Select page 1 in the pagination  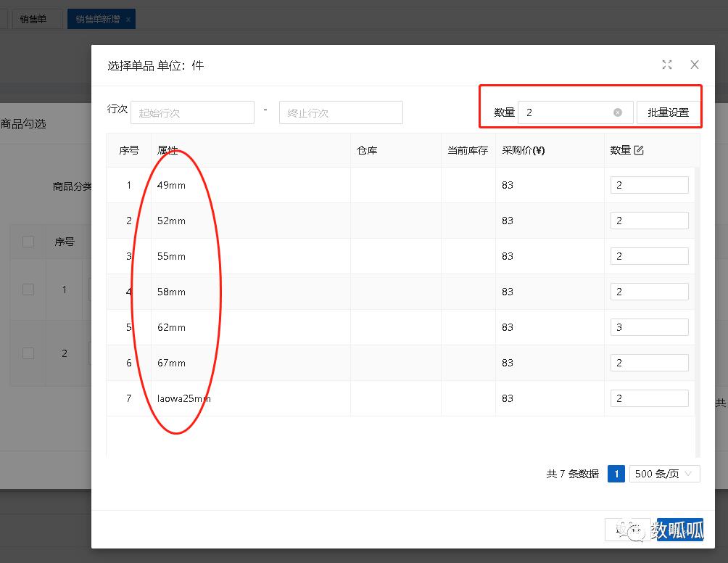click(616, 473)
